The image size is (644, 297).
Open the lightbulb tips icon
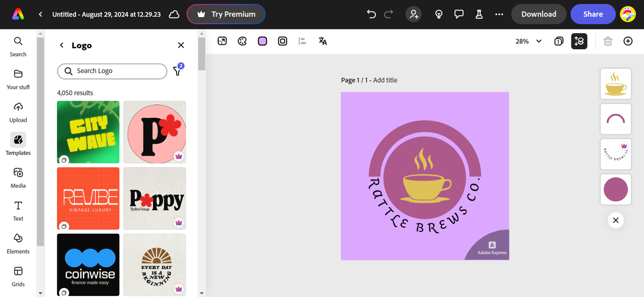click(x=439, y=14)
